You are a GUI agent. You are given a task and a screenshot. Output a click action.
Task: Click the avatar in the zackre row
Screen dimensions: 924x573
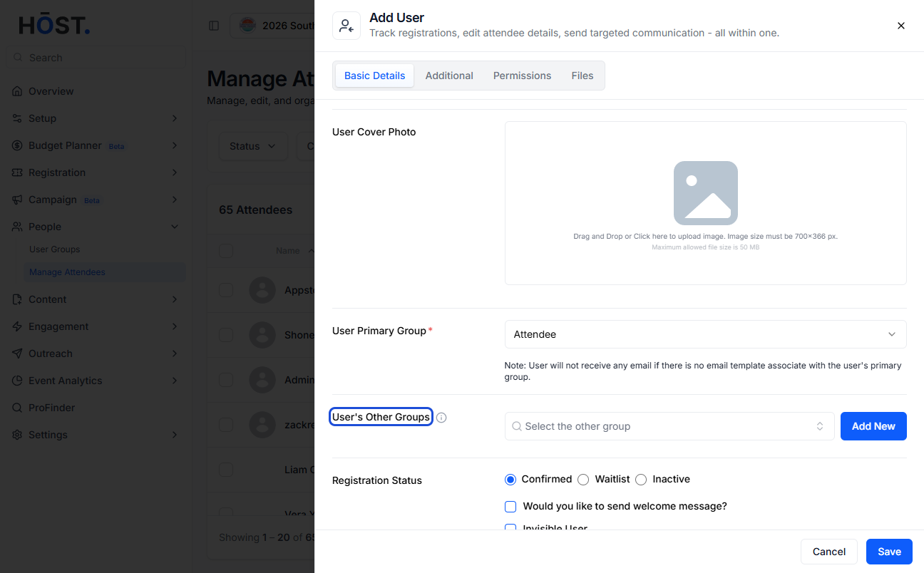pos(262,425)
